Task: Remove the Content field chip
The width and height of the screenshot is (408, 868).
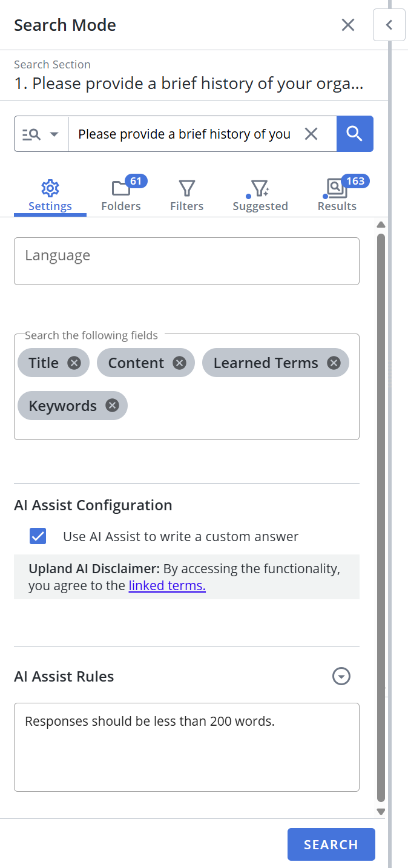Action: point(179,363)
